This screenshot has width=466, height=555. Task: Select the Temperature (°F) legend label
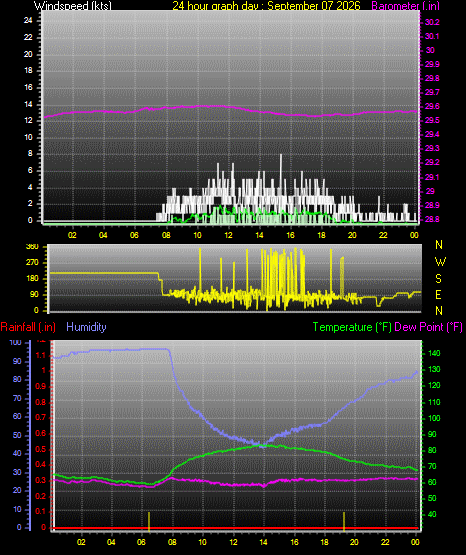pyautogui.click(x=352, y=327)
